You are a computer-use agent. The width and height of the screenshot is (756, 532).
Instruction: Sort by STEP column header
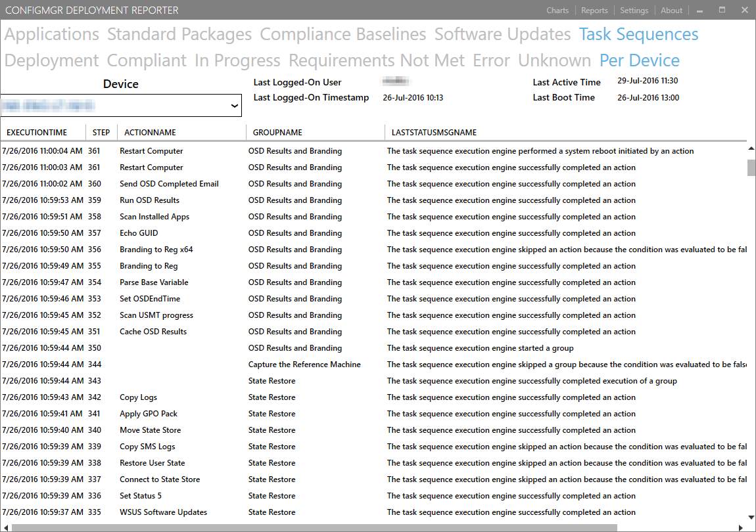[x=101, y=133]
